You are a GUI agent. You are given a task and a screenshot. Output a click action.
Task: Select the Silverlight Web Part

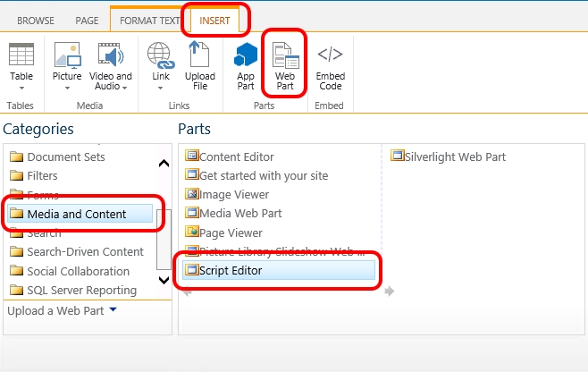[x=454, y=156]
